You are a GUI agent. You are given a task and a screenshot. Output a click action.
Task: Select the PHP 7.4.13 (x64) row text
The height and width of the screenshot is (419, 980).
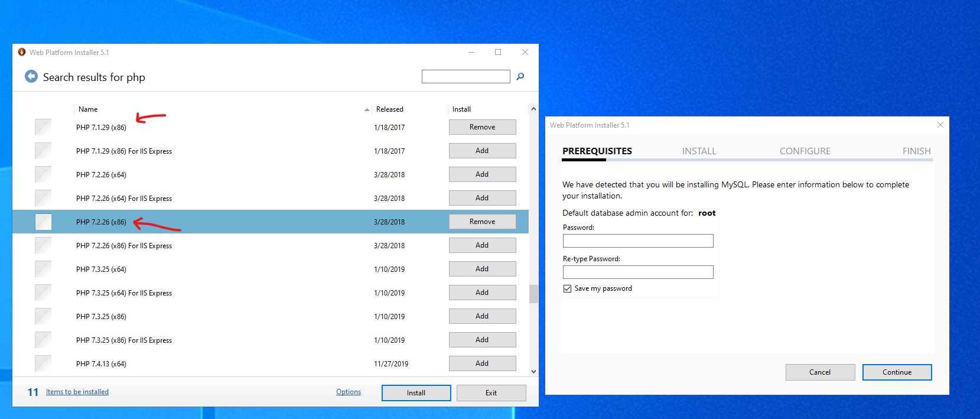click(101, 364)
